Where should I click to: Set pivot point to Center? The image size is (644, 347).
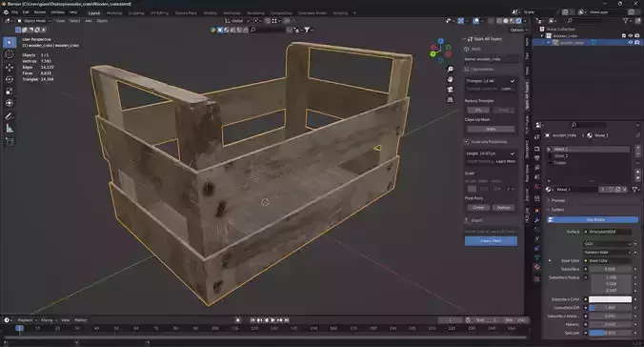478,208
